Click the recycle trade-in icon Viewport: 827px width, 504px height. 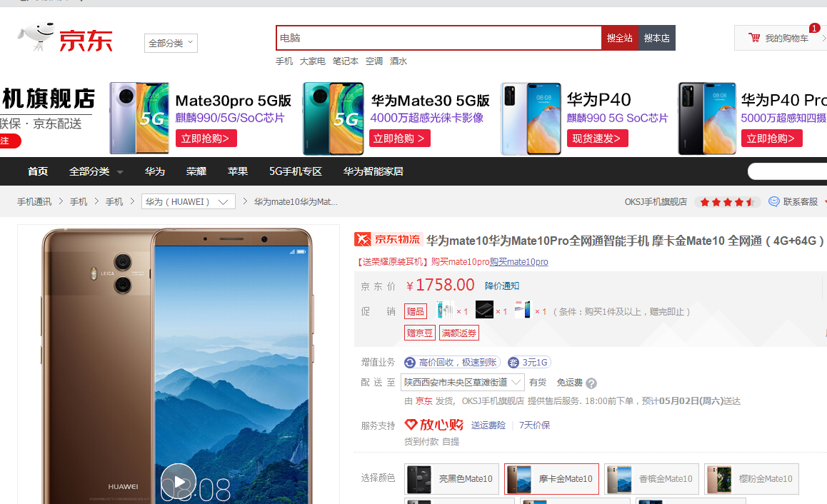click(410, 363)
